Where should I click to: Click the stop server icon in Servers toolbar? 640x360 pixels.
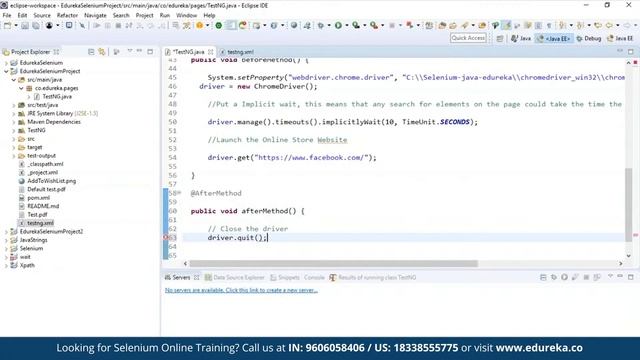pos(586,277)
